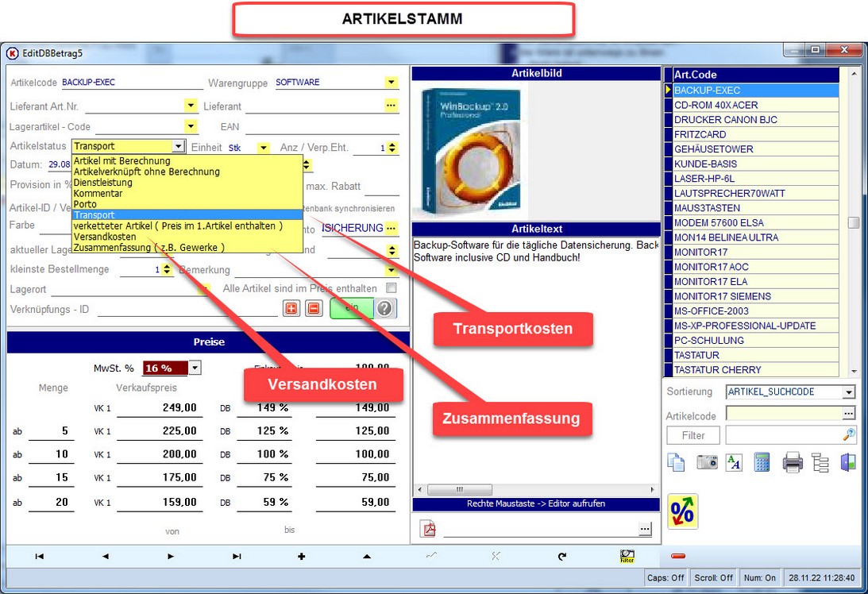Click the copy documents icon
This screenshot has height=594, width=868.
pos(676,462)
